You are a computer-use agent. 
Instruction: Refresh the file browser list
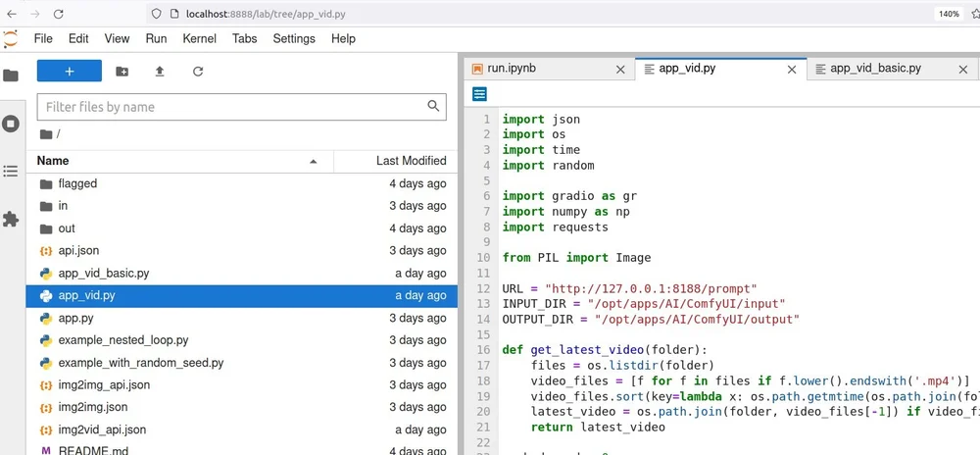coord(198,72)
